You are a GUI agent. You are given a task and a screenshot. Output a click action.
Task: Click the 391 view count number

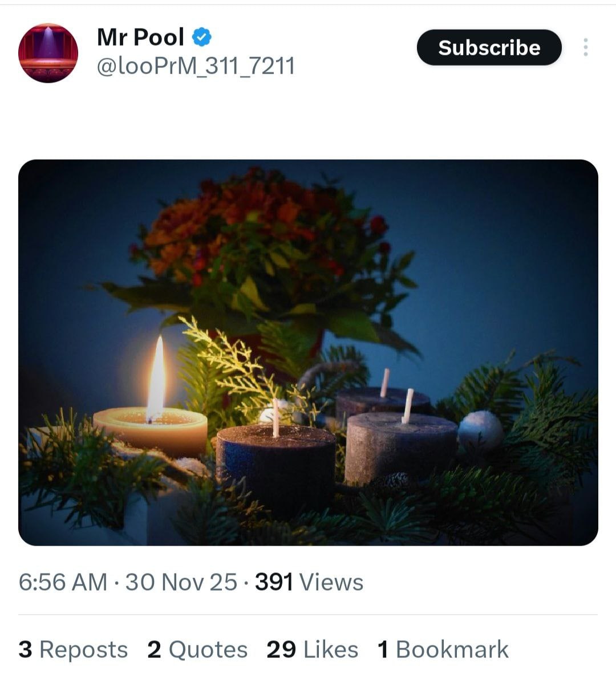coord(274,582)
